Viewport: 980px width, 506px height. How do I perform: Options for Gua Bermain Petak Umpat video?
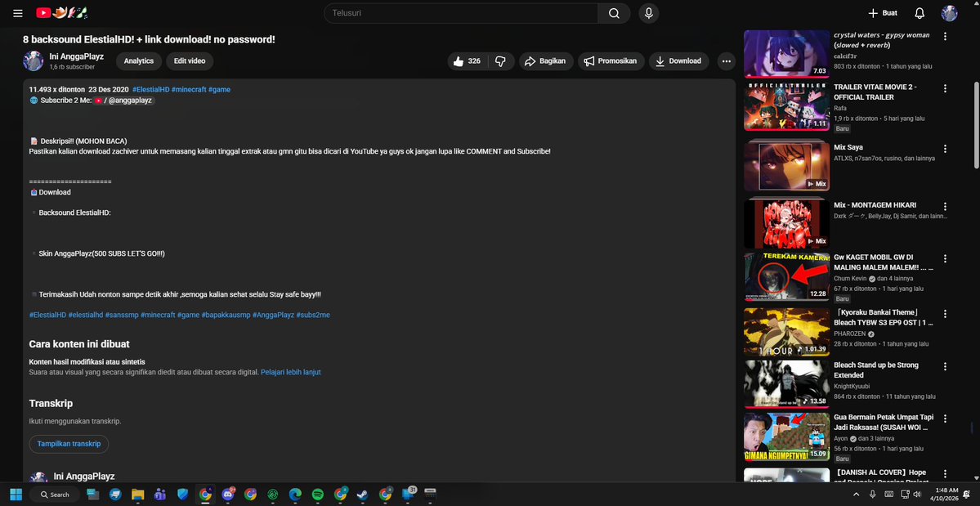945,419
